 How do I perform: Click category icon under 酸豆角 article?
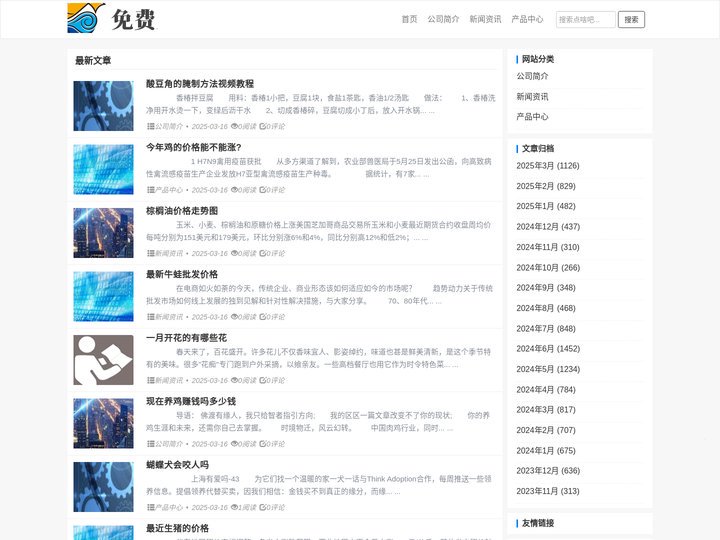pyautogui.click(x=150, y=126)
